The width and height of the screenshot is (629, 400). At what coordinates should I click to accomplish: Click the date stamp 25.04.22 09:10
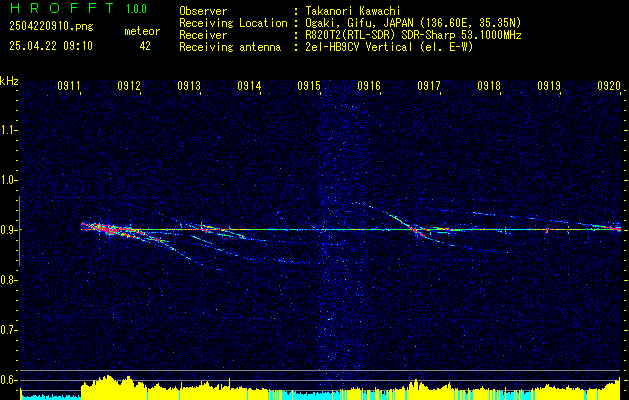pyautogui.click(x=51, y=46)
